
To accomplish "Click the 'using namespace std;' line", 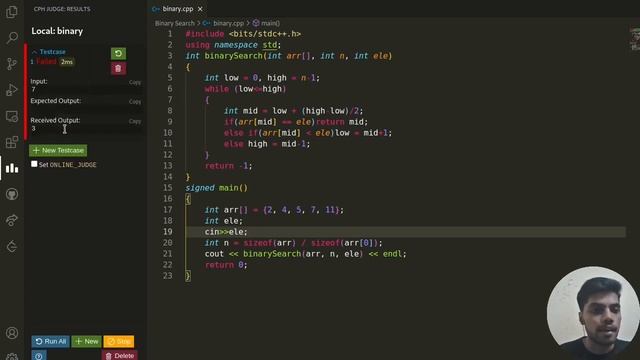I will 233,45.
